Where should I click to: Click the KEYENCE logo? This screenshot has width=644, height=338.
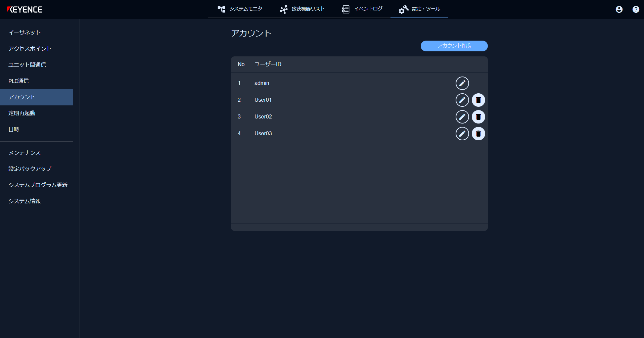tap(25, 9)
